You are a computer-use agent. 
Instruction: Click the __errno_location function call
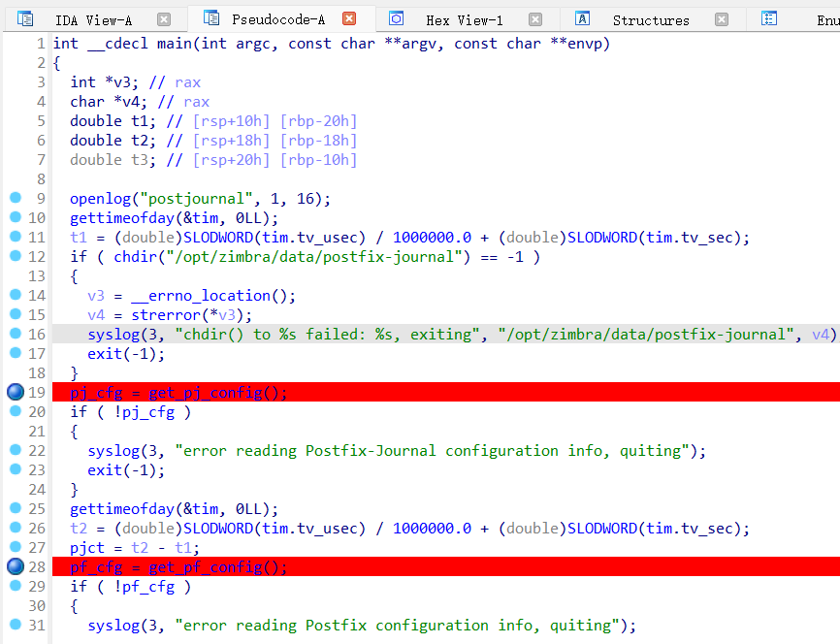tap(201, 296)
